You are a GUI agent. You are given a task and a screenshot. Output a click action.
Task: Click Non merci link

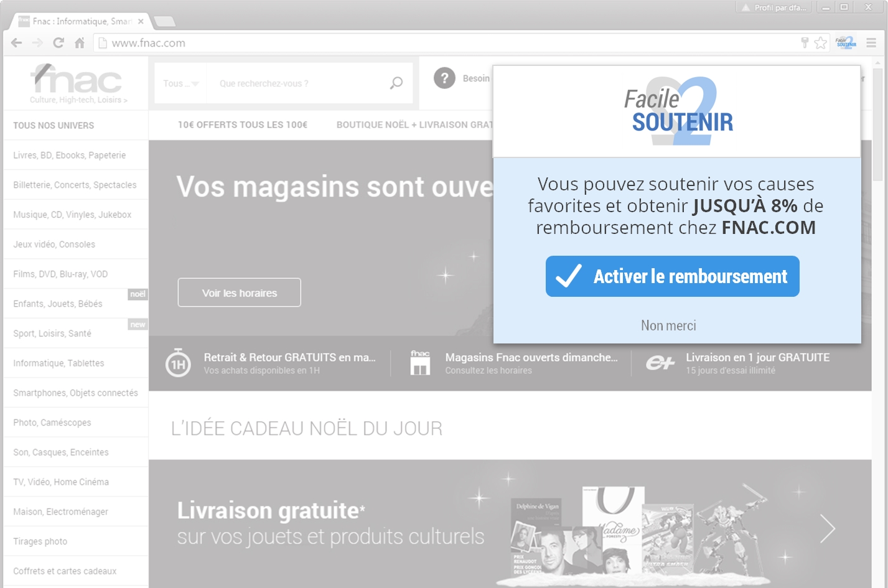[668, 325]
